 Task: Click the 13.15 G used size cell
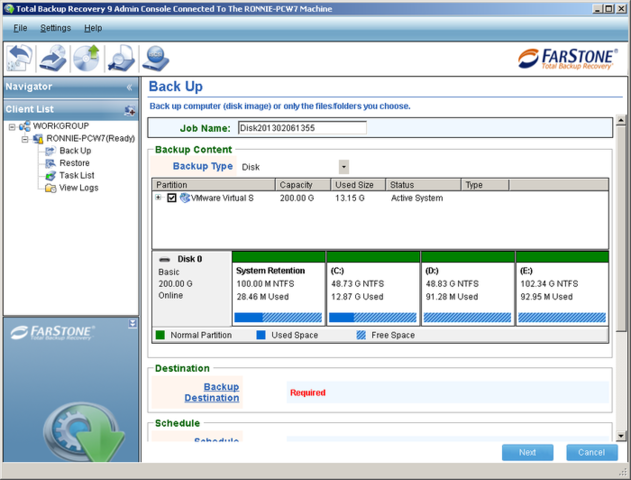point(350,198)
